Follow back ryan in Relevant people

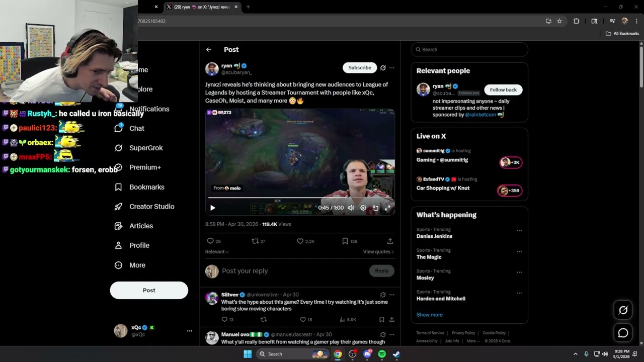point(503,89)
